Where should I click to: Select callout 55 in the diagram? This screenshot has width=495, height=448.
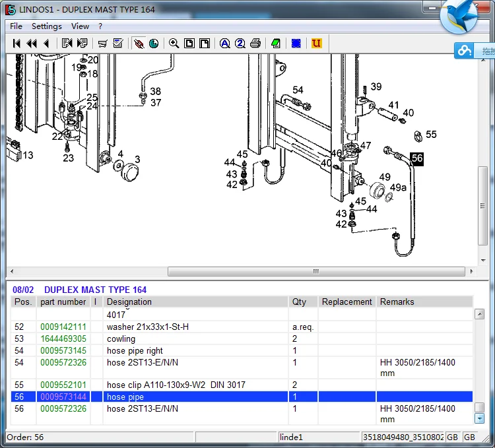[431, 135]
